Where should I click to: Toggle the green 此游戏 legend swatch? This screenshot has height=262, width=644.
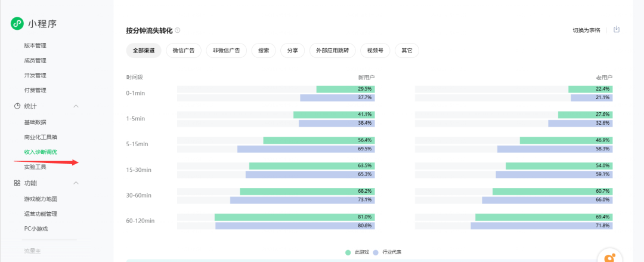pos(348,252)
